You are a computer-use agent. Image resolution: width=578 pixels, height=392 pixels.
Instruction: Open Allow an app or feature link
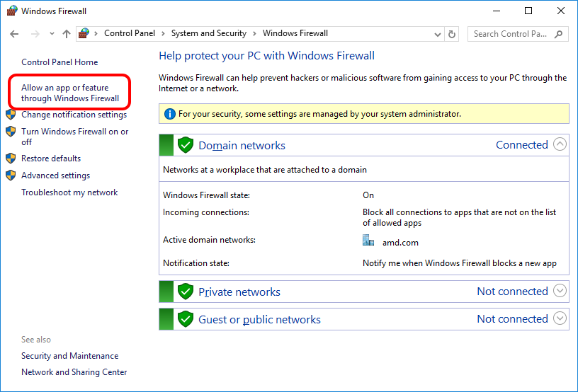point(69,93)
